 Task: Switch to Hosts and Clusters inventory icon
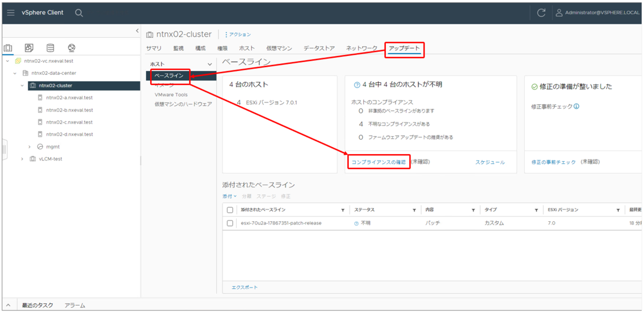click(x=8, y=48)
